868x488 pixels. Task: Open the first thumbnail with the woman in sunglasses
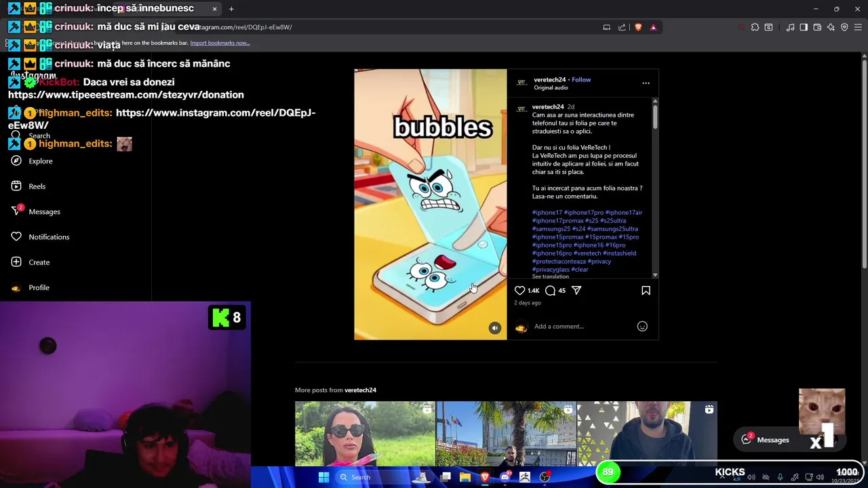[365, 434]
